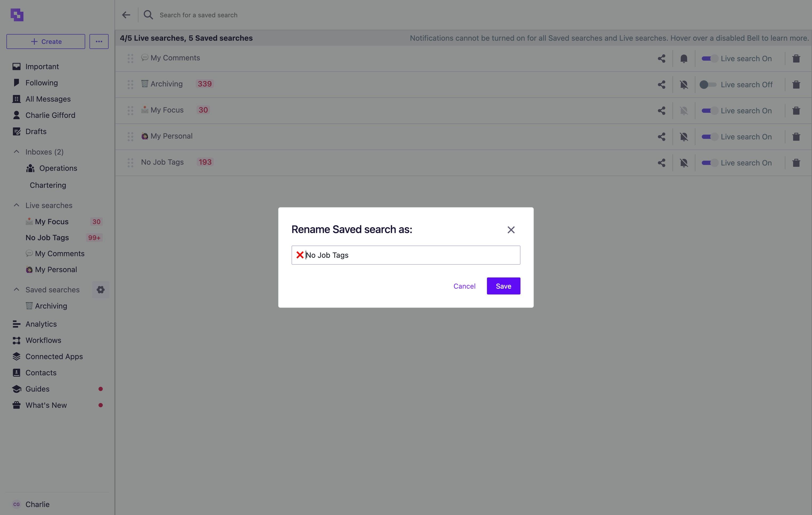Click muted bell icon on My Personal row
The height and width of the screenshot is (515, 812).
coord(683,137)
